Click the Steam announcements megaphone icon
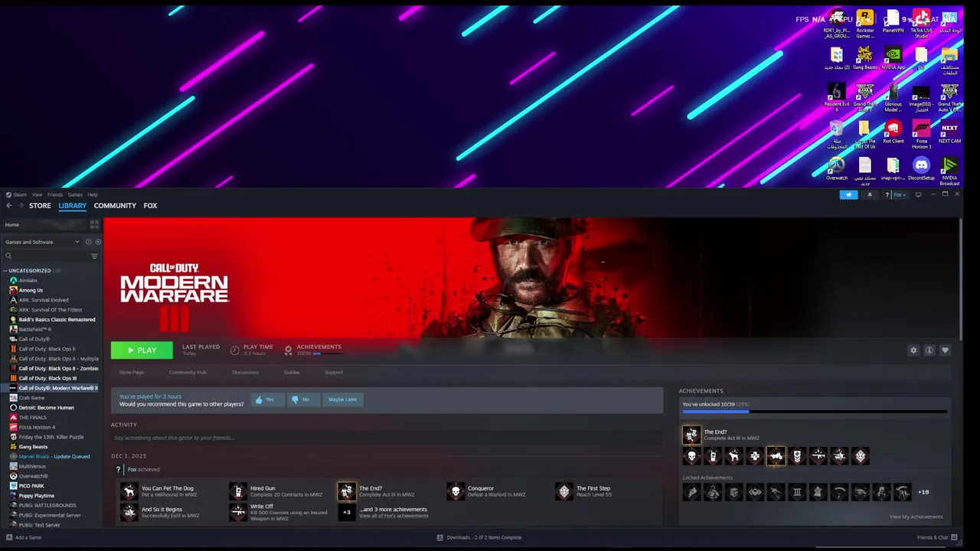Screen dimensions: 980x551 tap(848, 195)
